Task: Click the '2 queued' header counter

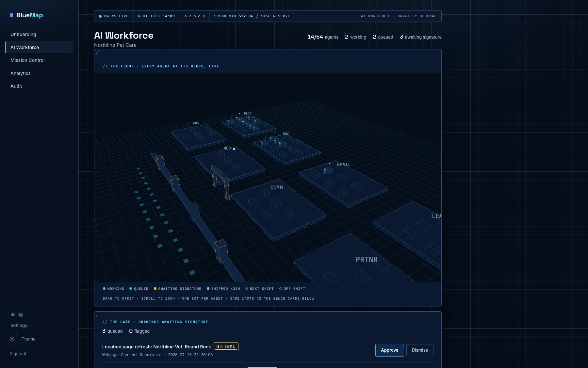Action: pos(383,37)
